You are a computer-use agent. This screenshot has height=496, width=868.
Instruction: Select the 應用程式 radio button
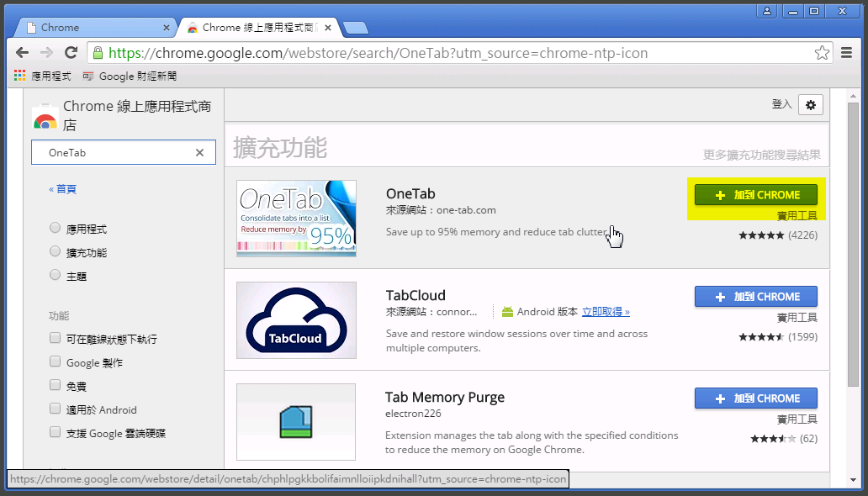(x=55, y=228)
